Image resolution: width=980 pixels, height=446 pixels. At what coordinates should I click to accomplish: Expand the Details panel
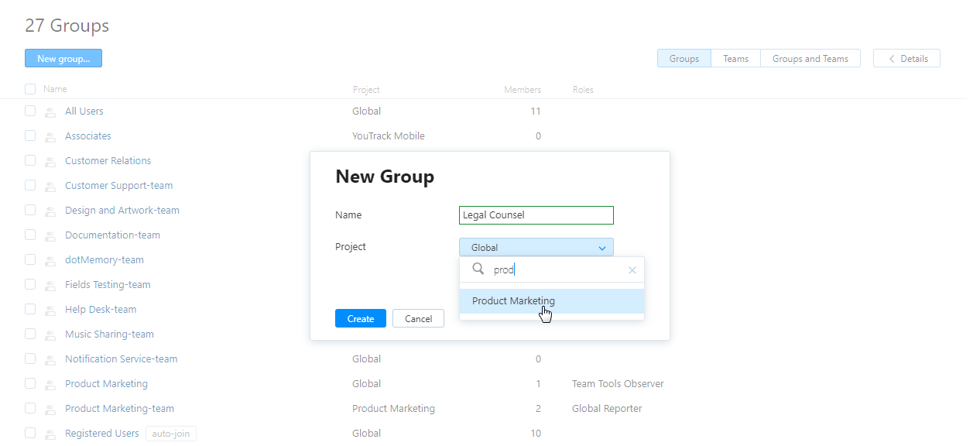click(906, 59)
